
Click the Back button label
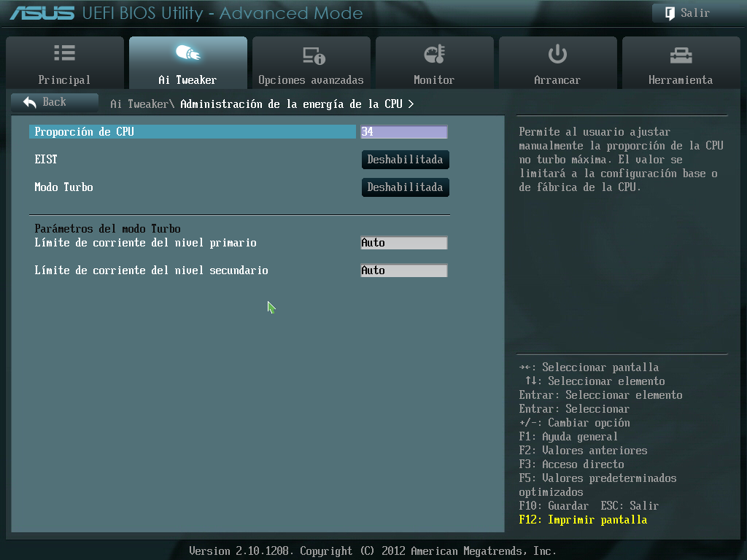coord(54,102)
